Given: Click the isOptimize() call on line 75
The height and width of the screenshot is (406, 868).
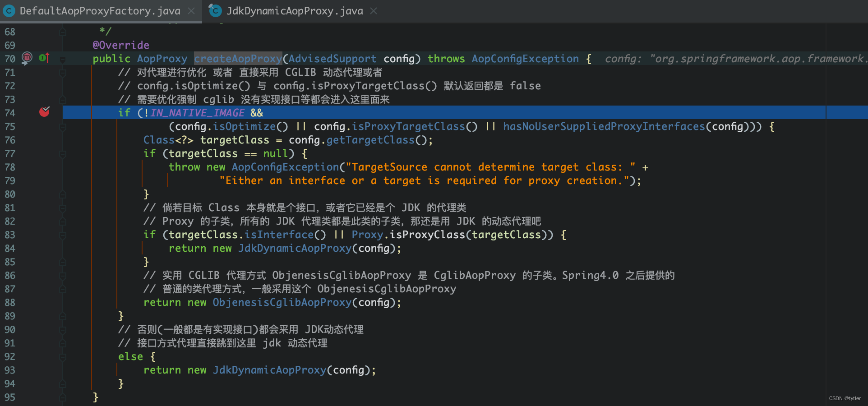Looking at the screenshot, I should (250, 126).
